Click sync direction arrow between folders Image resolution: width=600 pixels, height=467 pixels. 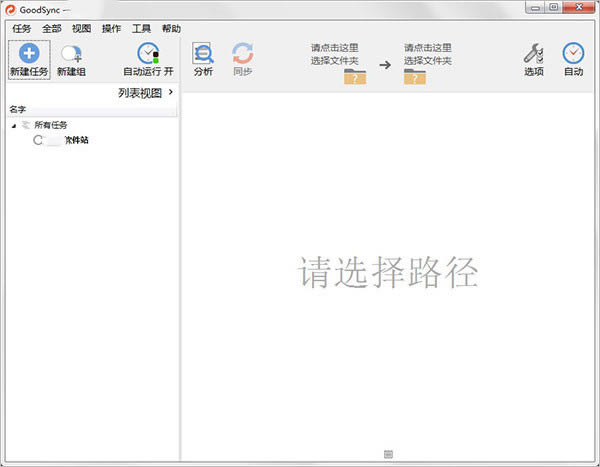click(385, 64)
